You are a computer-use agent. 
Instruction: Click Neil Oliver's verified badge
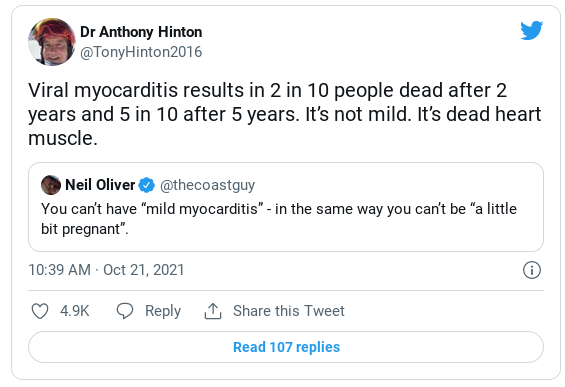click(146, 185)
